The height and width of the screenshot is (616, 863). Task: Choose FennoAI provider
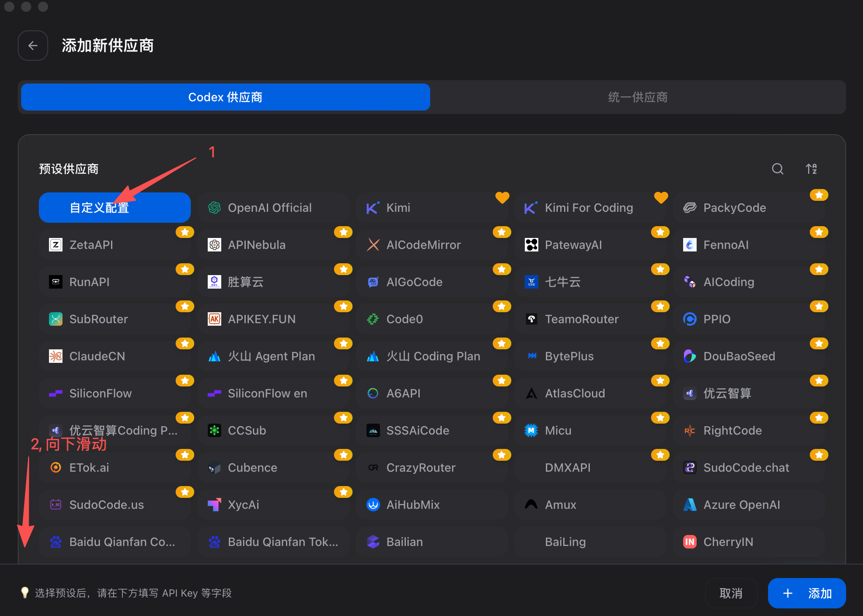tap(749, 245)
